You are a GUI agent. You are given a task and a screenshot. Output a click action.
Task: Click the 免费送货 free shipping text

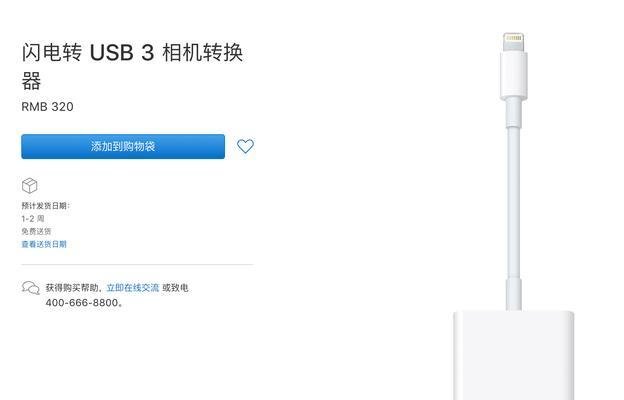36,231
